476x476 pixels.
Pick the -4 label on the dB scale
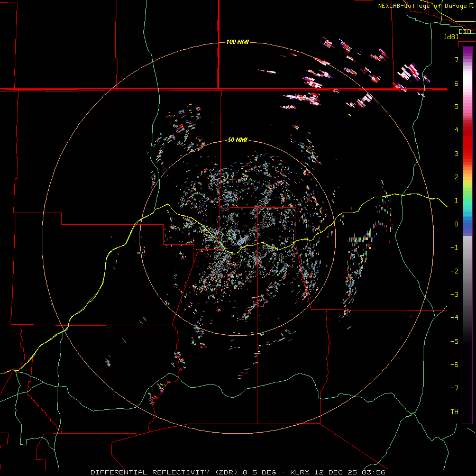pyautogui.click(x=454, y=317)
